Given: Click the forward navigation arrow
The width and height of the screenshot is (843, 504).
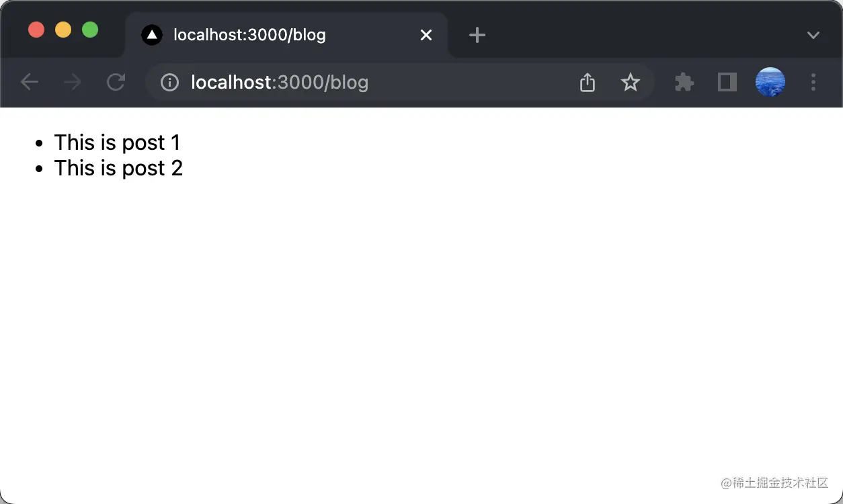Looking at the screenshot, I should (73, 83).
